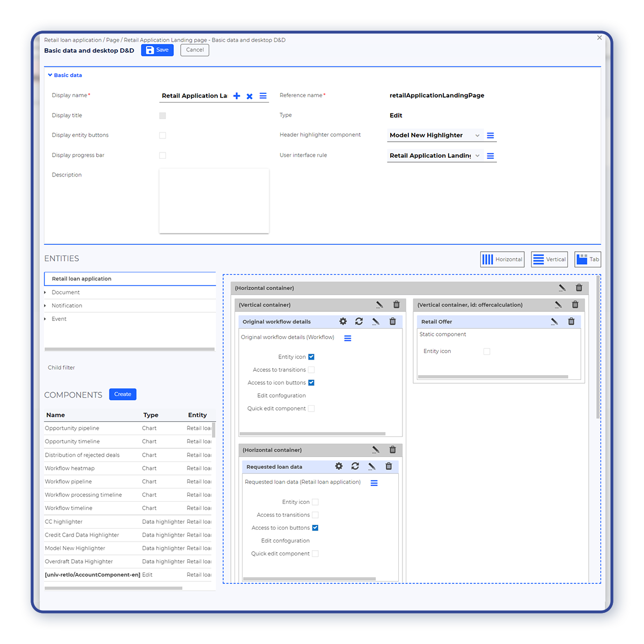Delete the offercalculation vertical container
This screenshot has height=644, width=644.
(x=575, y=305)
